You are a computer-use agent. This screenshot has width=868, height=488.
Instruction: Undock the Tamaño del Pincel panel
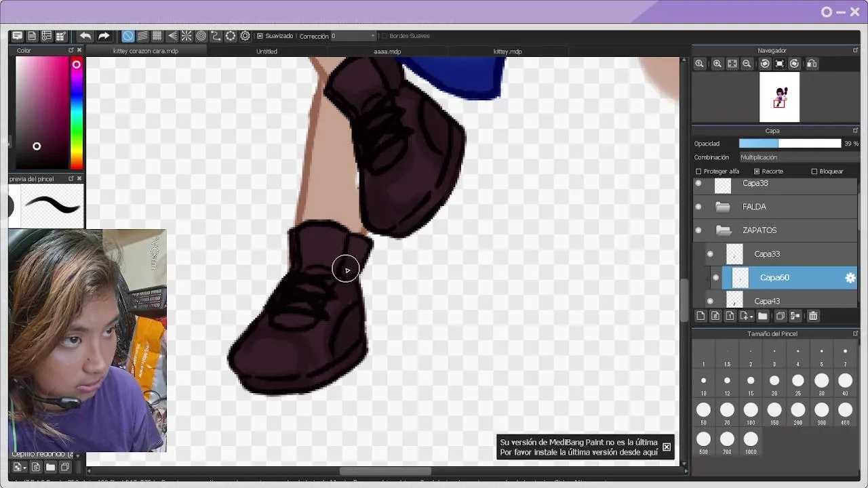coord(855,333)
